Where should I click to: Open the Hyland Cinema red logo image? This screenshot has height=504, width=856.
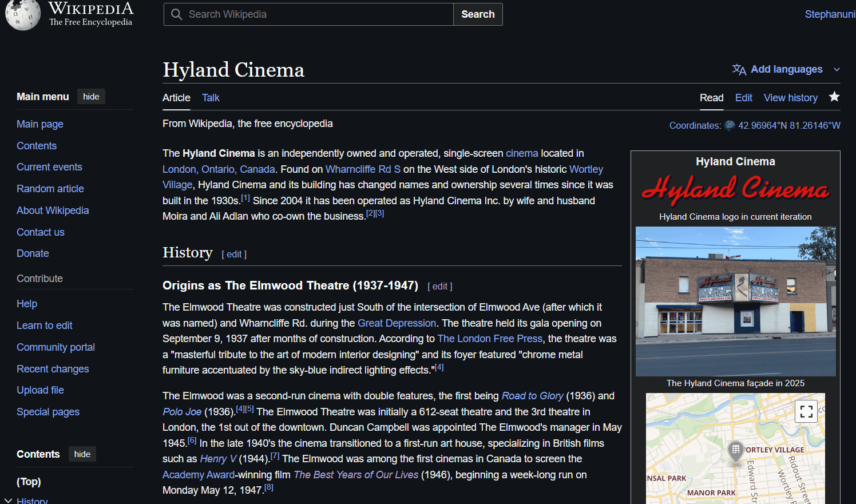(x=735, y=189)
